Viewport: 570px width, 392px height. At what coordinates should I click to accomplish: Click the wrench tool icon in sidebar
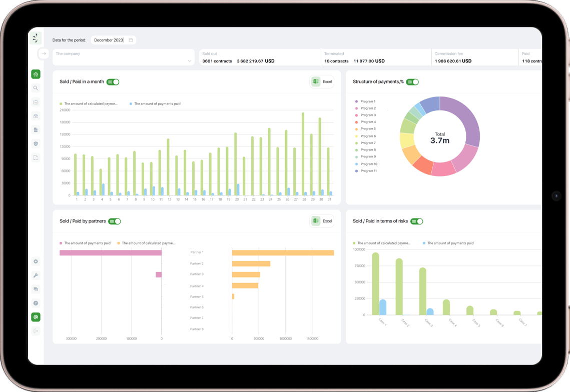(36, 275)
